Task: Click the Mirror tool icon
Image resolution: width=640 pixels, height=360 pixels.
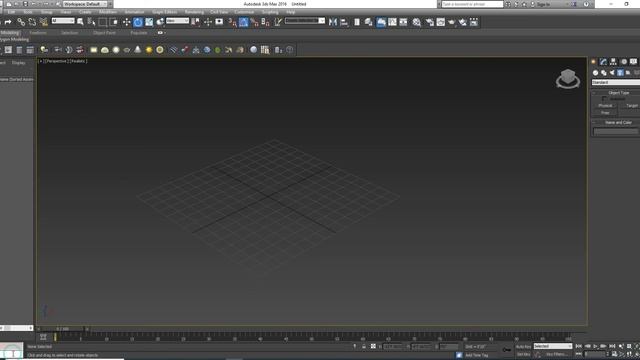Action: [333, 22]
